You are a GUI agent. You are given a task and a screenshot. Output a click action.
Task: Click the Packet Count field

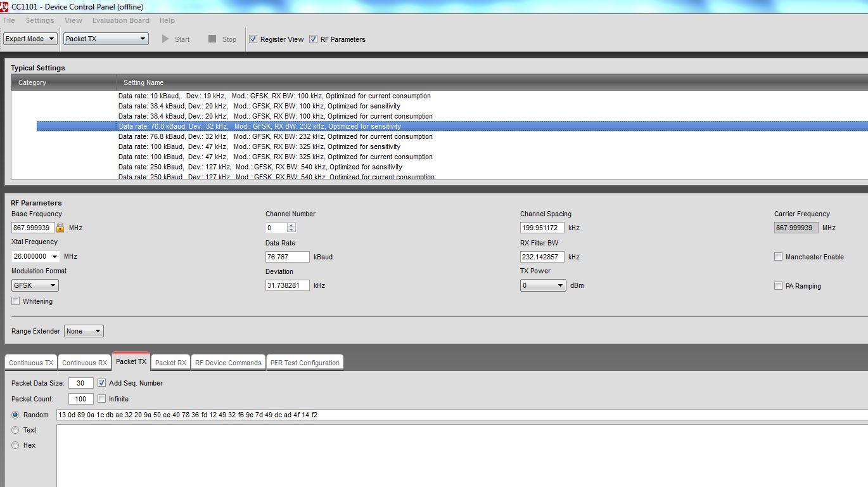[81, 399]
